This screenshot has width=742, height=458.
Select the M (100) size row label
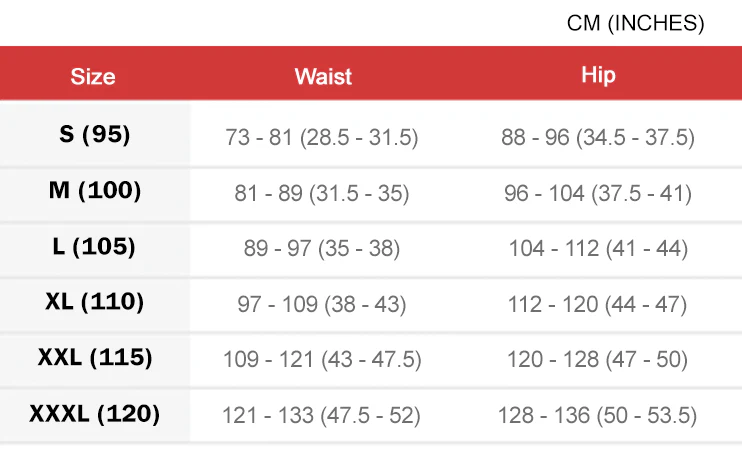click(x=95, y=191)
